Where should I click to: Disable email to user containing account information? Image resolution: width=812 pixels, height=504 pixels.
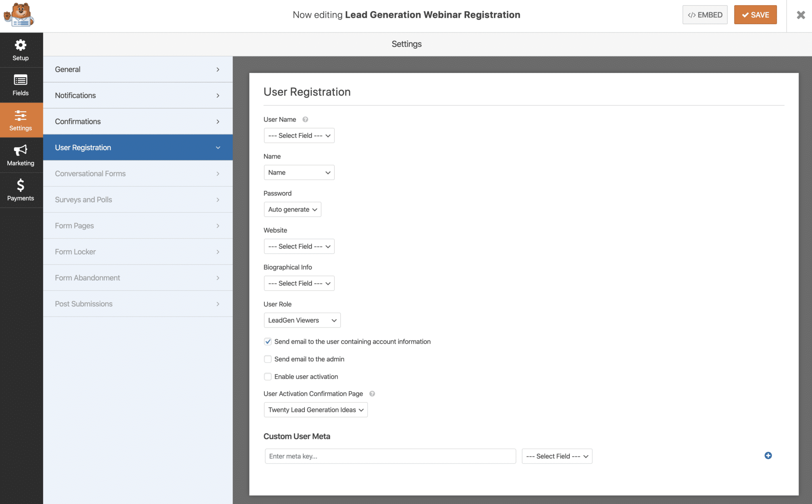tap(268, 341)
